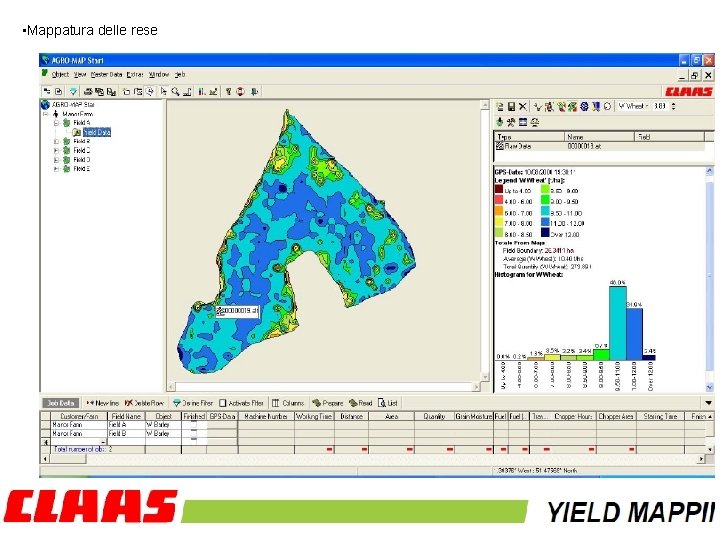Click the yellow 7.00 - 8.00 legend swatch
The width and height of the screenshot is (720, 540).
pos(499,222)
